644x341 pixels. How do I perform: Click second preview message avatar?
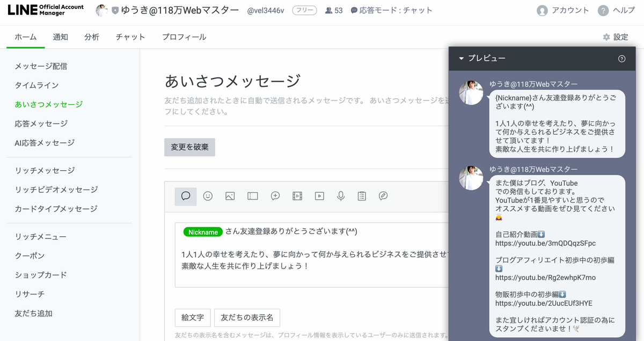point(471,178)
